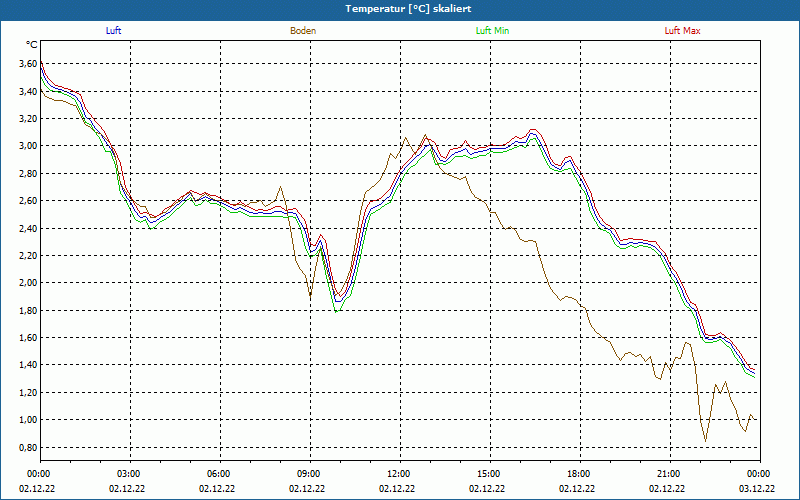Viewport: 800px width, 500px height.
Task: Click the 09:00 time axis label
Action: click(310, 473)
